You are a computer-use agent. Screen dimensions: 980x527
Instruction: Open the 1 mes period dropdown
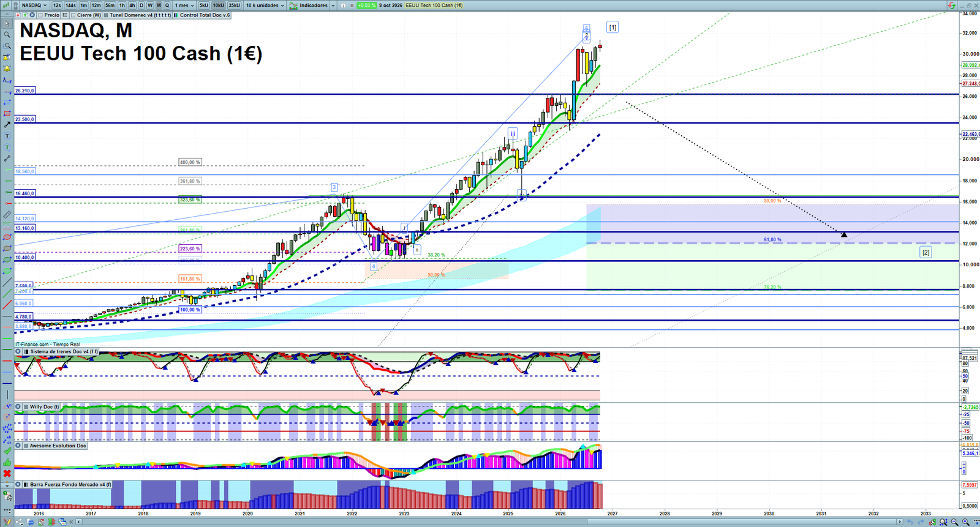click(x=184, y=6)
